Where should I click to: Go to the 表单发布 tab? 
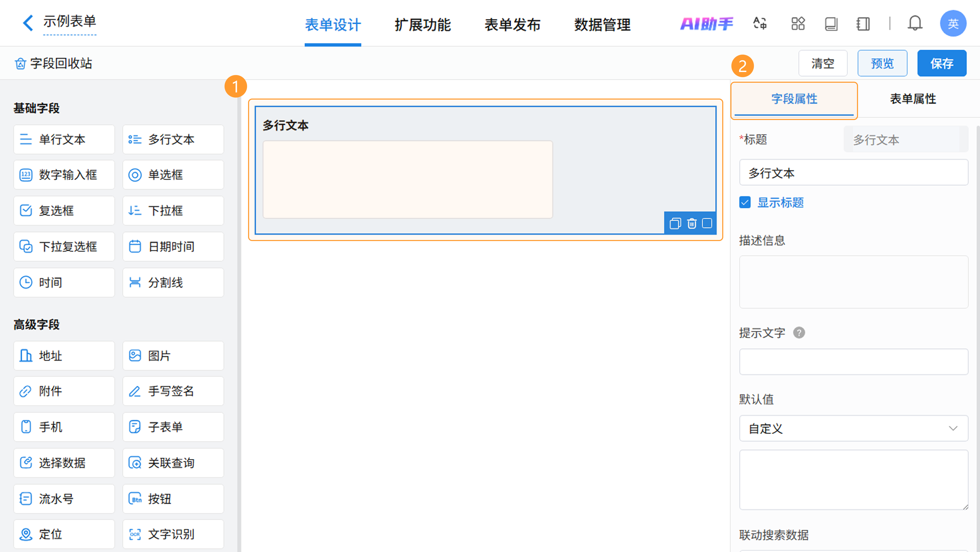click(512, 25)
